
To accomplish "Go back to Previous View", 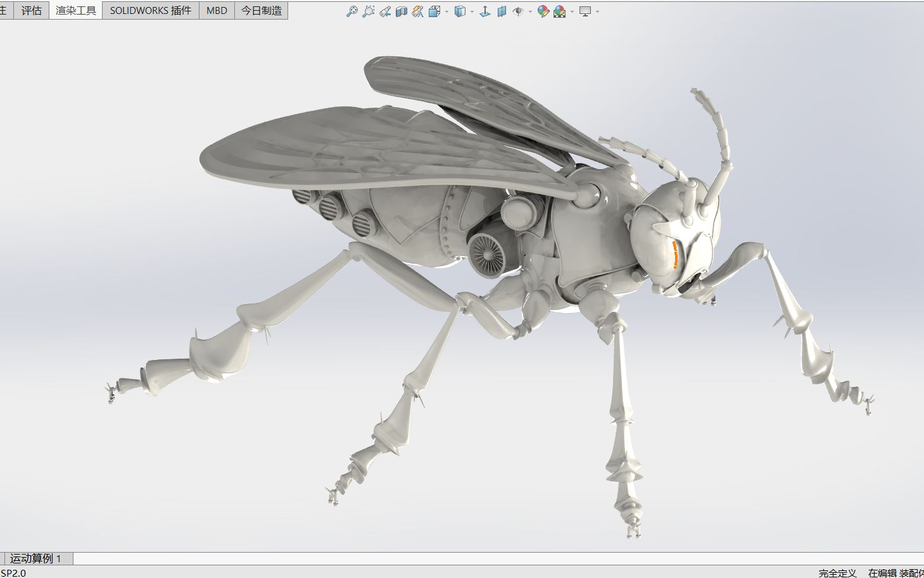I will coord(384,11).
